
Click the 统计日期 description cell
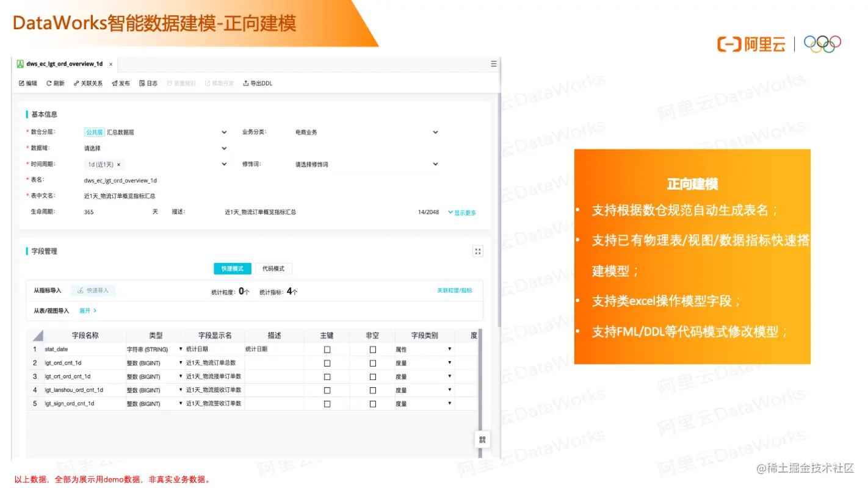[274, 350]
